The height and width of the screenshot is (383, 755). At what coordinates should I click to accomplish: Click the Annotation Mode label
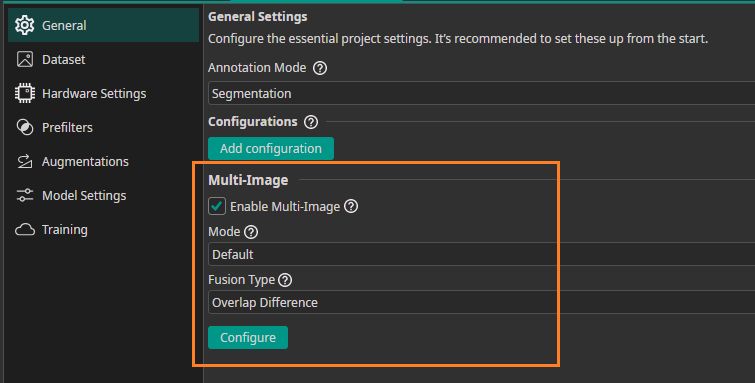coord(257,67)
